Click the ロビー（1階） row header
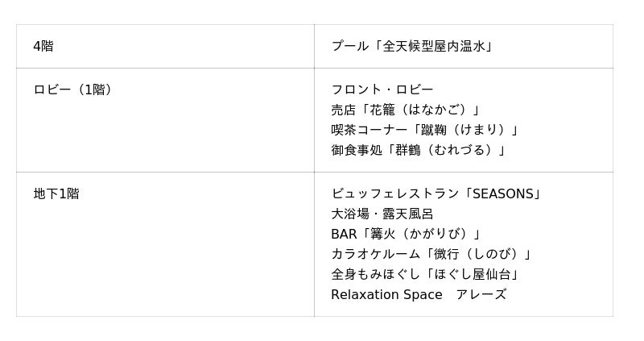 tap(72, 89)
